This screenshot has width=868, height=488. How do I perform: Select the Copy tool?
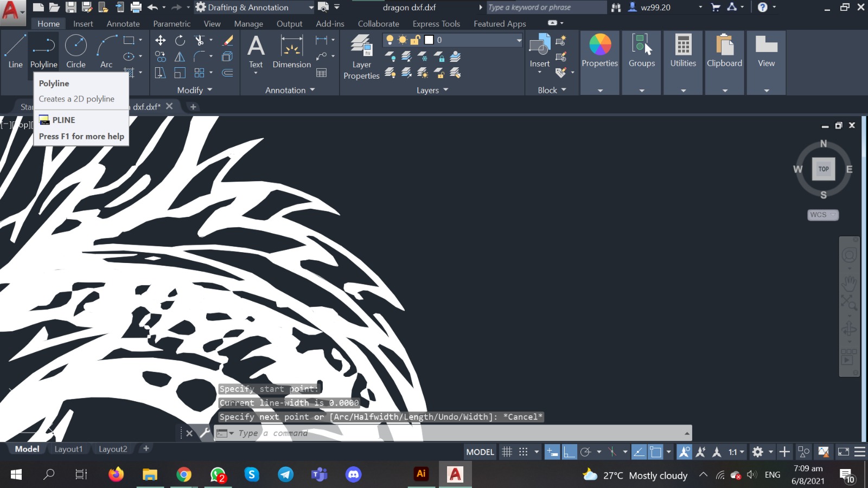(x=160, y=56)
